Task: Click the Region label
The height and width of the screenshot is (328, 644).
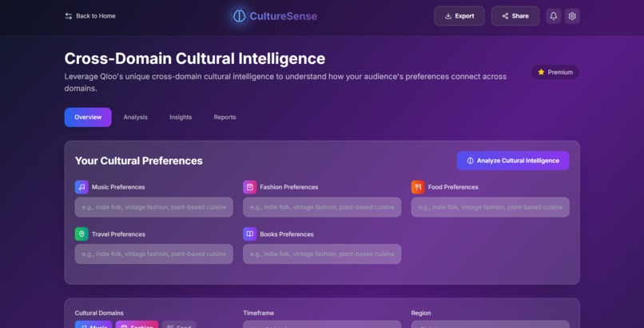Action: click(421, 313)
